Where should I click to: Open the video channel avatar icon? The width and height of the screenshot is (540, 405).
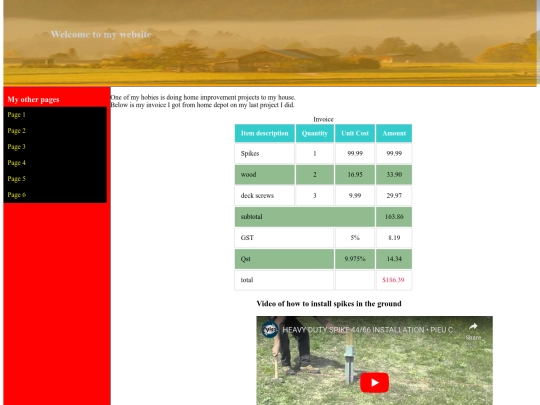[x=270, y=330]
